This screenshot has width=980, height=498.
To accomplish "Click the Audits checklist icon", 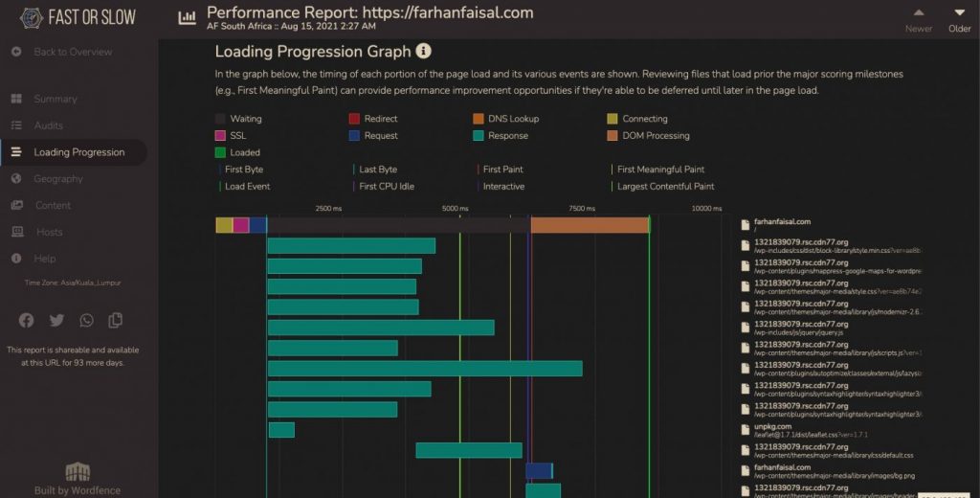I will click(16, 125).
